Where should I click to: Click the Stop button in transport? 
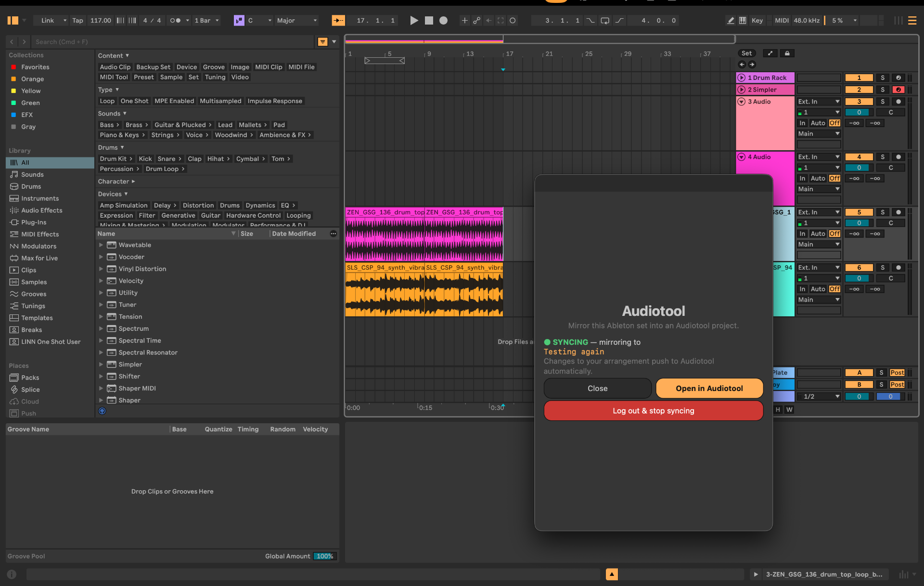pyautogui.click(x=429, y=20)
